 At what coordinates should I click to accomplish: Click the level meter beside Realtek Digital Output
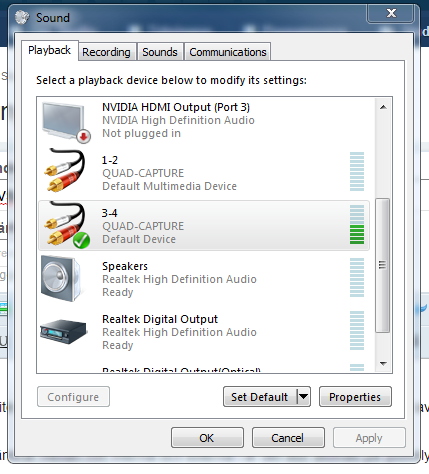pos(357,330)
